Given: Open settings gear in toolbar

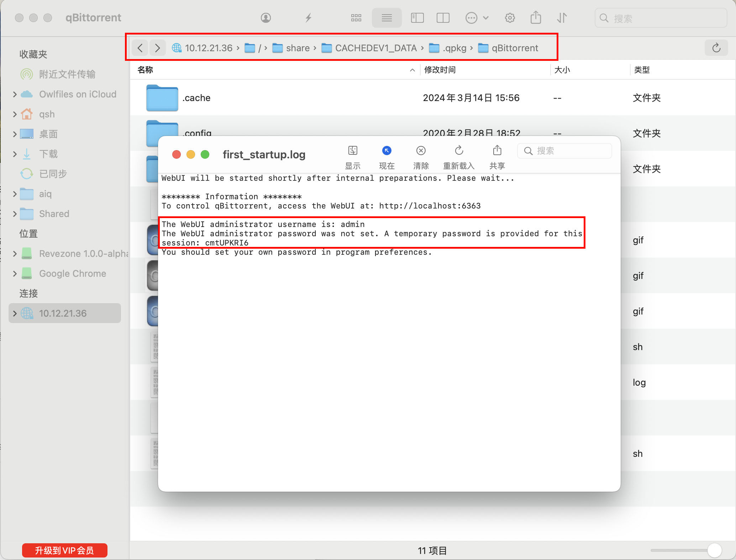Looking at the screenshot, I should tap(510, 18).
